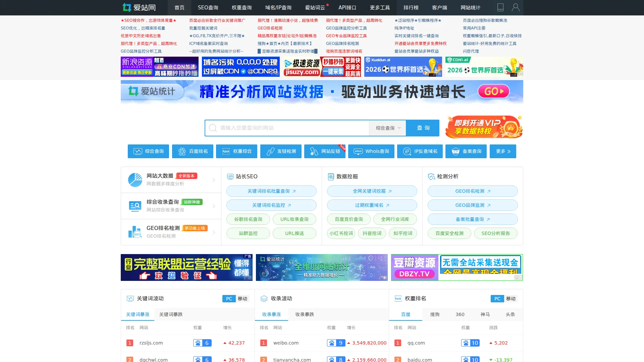Viewport: 644px width, 362px height.
Task: Click the 爱站统计 GO banner
Action: pos(322,92)
